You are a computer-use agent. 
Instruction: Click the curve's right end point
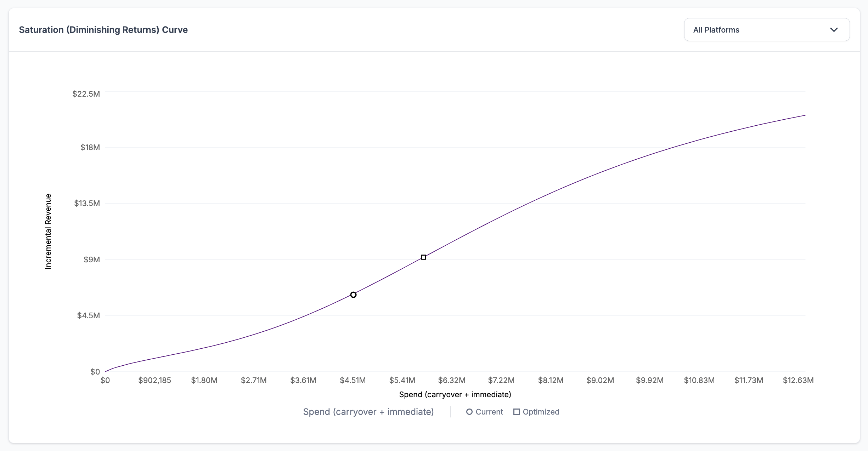click(805, 115)
